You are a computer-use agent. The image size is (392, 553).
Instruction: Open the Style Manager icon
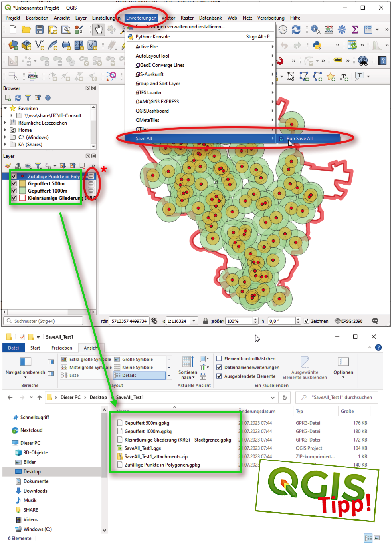[79, 30]
